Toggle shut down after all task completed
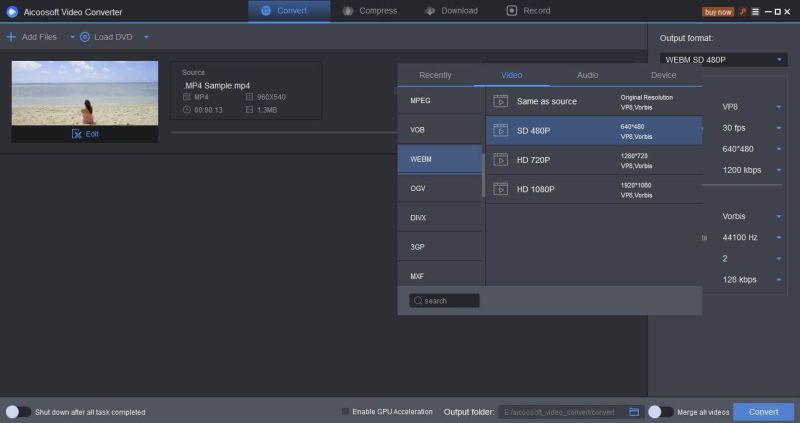Viewport: 800px width, 423px height. pyautogui.click(x=18, y=412)
